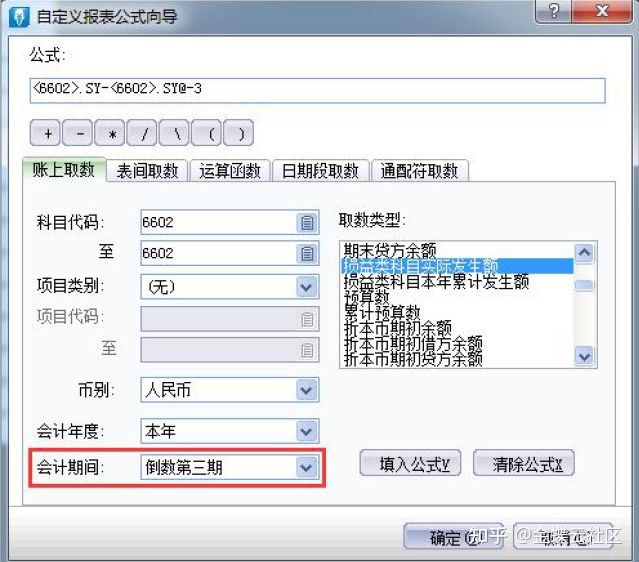Open the 运算函数 tab
639x562 pixels.
tap(229, 171)
